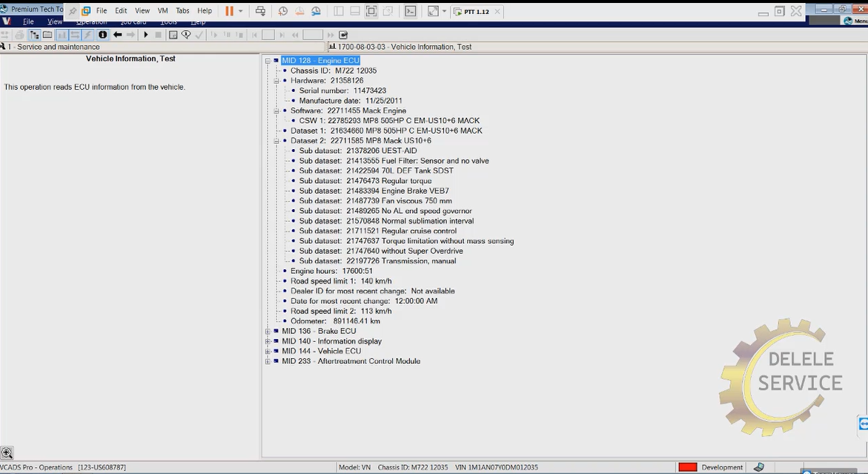Collapse the MID 128 Engine ECU node

(x=268, y=61)
